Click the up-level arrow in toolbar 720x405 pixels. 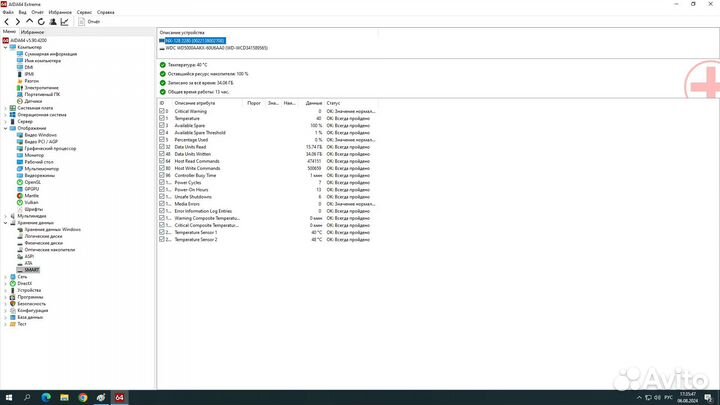pos(29,20)
